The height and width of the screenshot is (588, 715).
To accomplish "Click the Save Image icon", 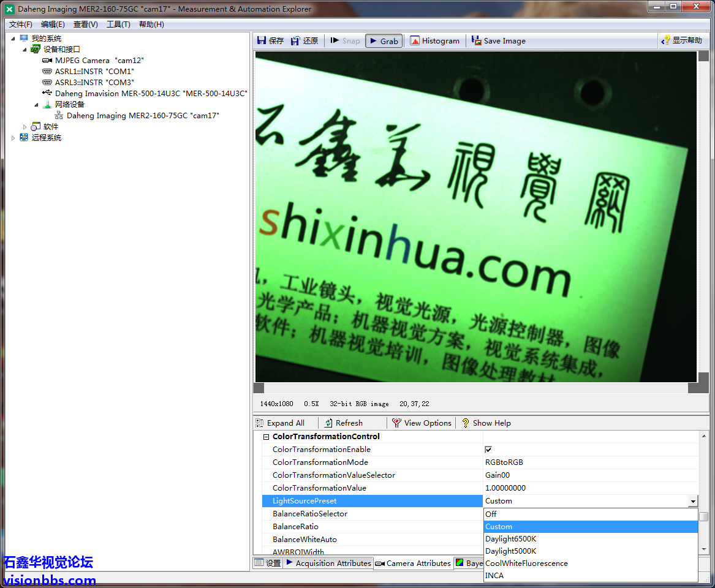I will (476, 40).
